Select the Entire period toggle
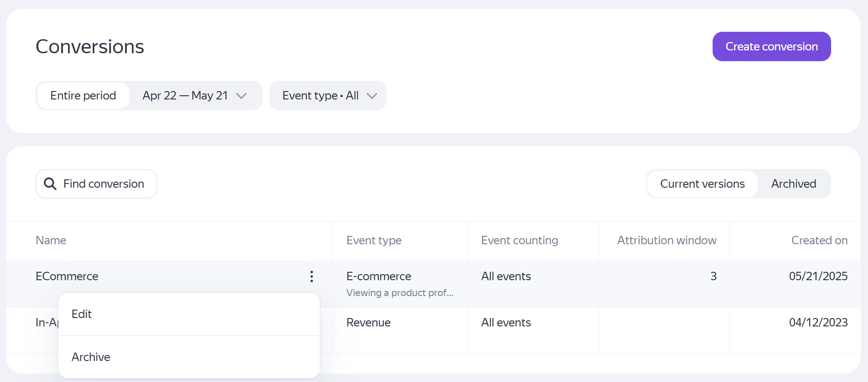The image size is (868, 382). tap(83, 96)
